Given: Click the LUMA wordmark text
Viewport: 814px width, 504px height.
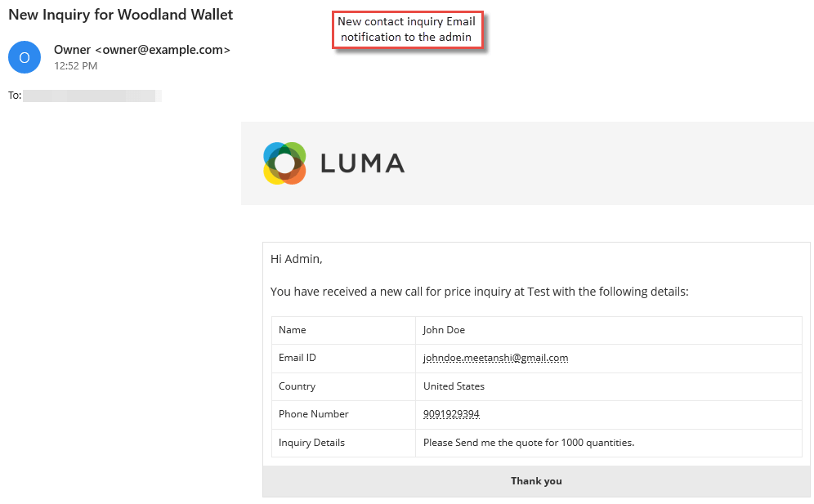Looking at the screenshot, I should tap(362, 163).
